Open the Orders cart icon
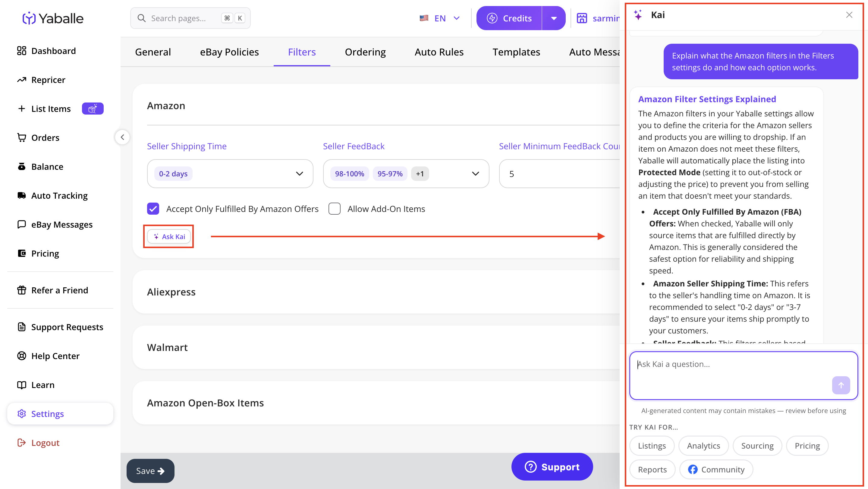Viewport: 868px width, 489px height. click(22, 137)
